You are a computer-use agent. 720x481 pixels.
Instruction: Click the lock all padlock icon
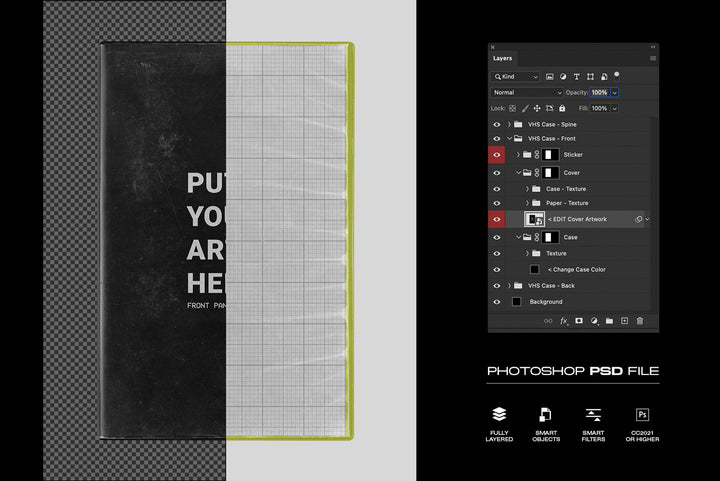tap(562, 108)
